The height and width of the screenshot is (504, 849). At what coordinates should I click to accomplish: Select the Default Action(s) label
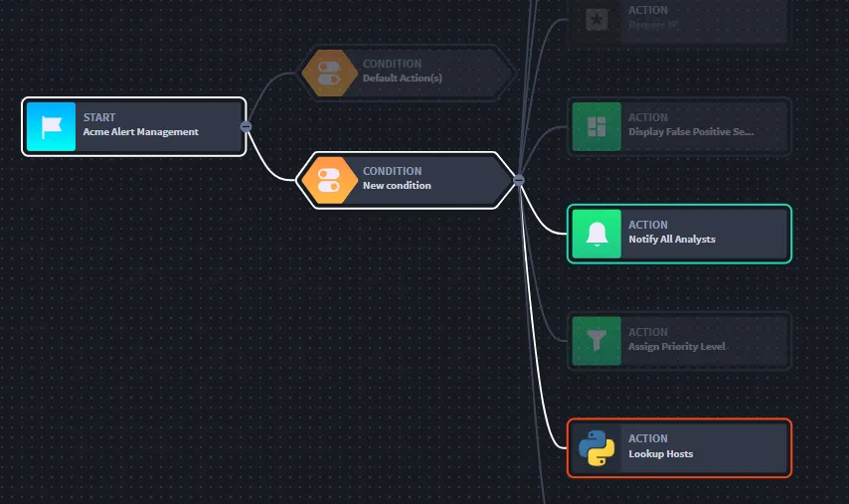coord(403,78)
